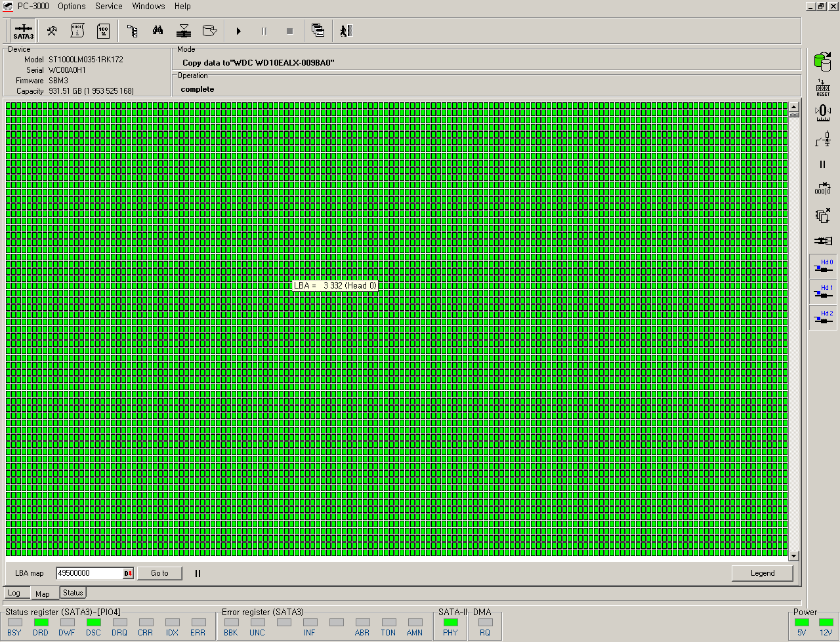Toggle Head 0 (Hd 0) button

tap(822, 266)
